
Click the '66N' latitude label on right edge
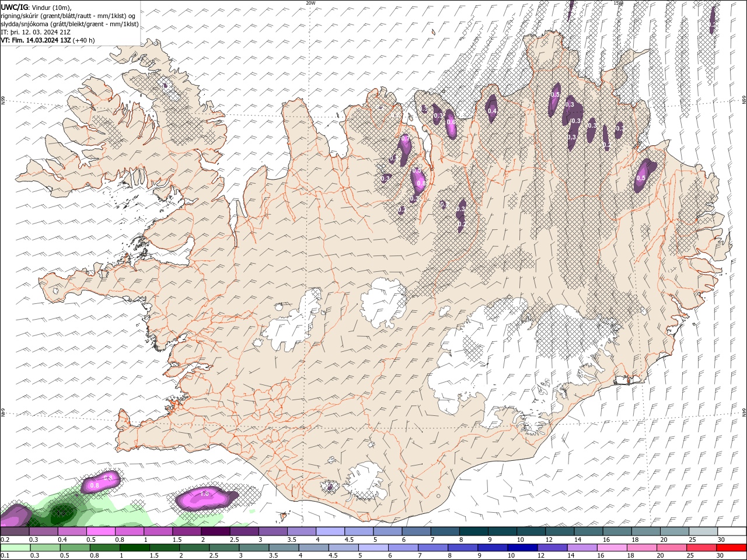(x=744, y=101)
